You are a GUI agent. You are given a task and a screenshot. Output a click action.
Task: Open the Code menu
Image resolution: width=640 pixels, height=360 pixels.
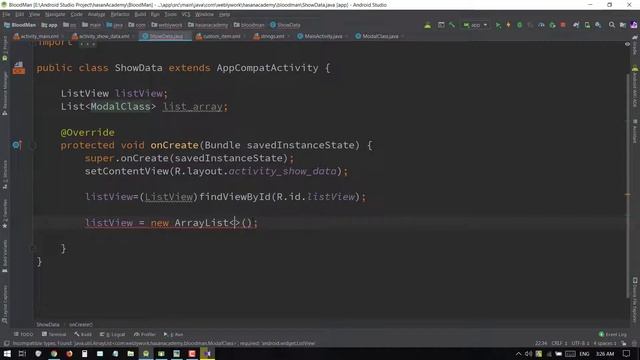[76, 14]
